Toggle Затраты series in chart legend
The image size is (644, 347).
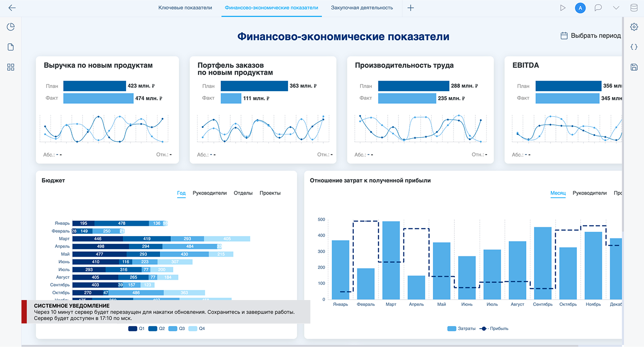461,329
